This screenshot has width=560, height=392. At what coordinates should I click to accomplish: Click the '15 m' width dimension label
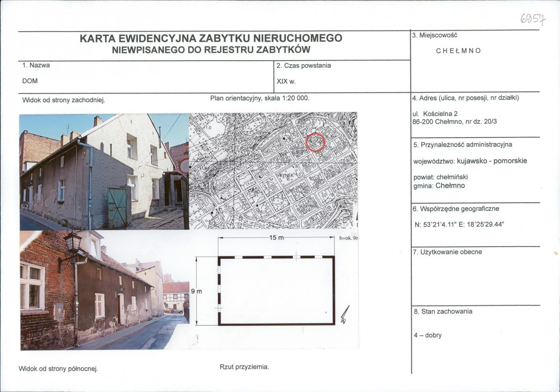[x=276, y=238]
